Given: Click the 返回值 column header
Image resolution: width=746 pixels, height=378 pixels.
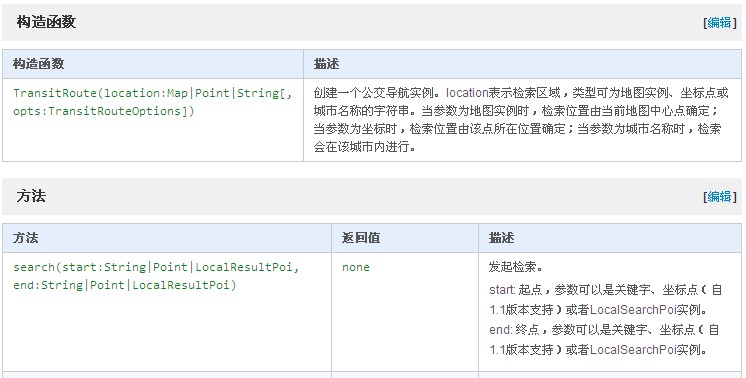Looking at the screenshot, I should point(361,238).
